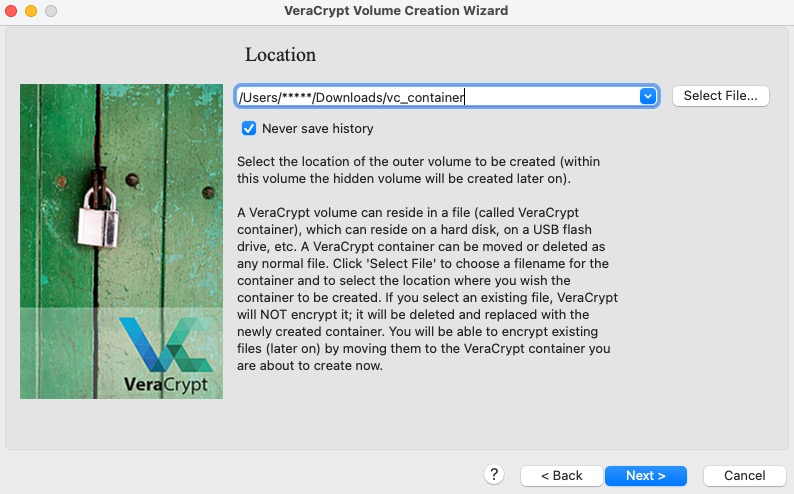
Task: Go to previous step with Back
Action: [561, 476]
